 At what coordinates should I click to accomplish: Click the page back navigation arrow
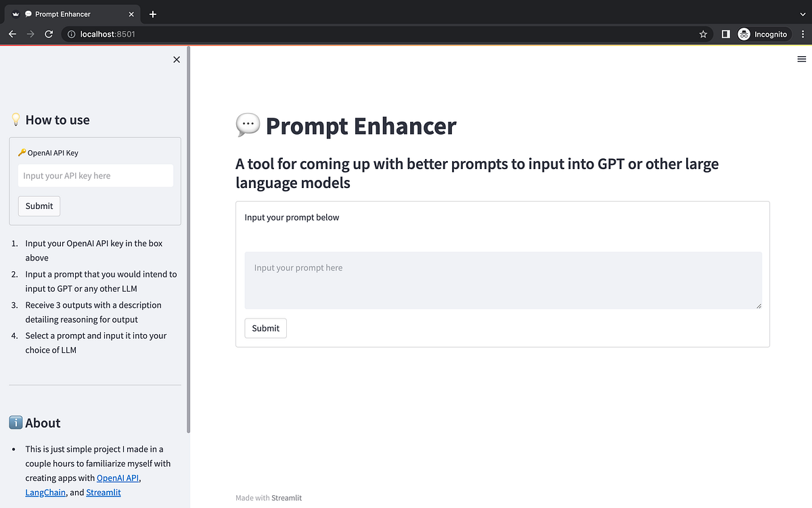pos(12,34)
